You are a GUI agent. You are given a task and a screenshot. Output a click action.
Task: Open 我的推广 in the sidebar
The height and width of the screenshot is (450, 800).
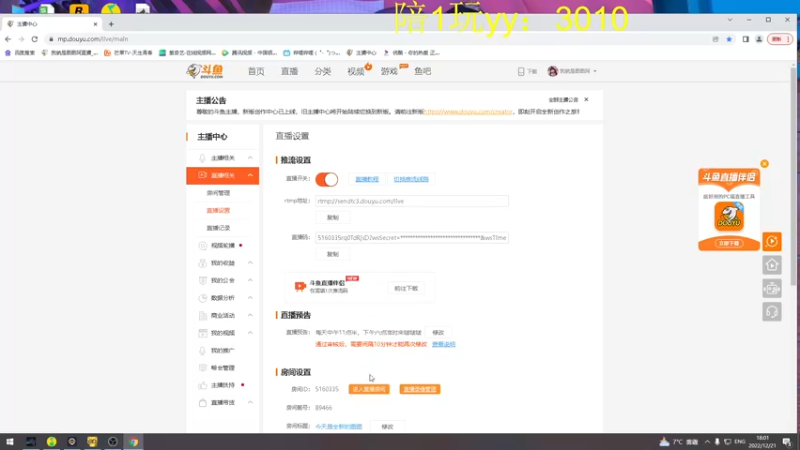coord(223,351)
